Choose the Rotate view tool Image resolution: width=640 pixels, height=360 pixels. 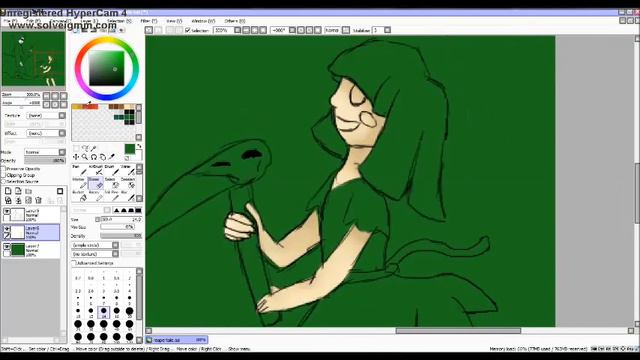coord(94,157)
